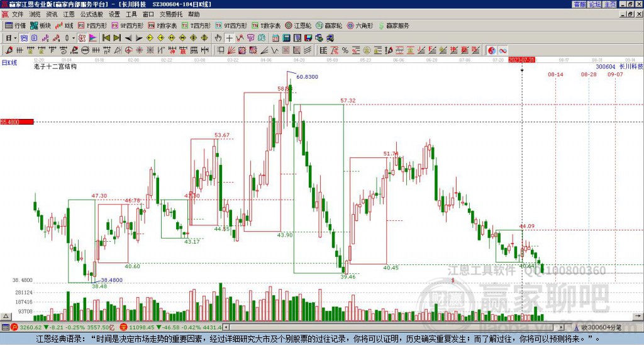Select the circled-cross drawing tool
This screenshot has height=345, width=644.
(x=128, y=50)
